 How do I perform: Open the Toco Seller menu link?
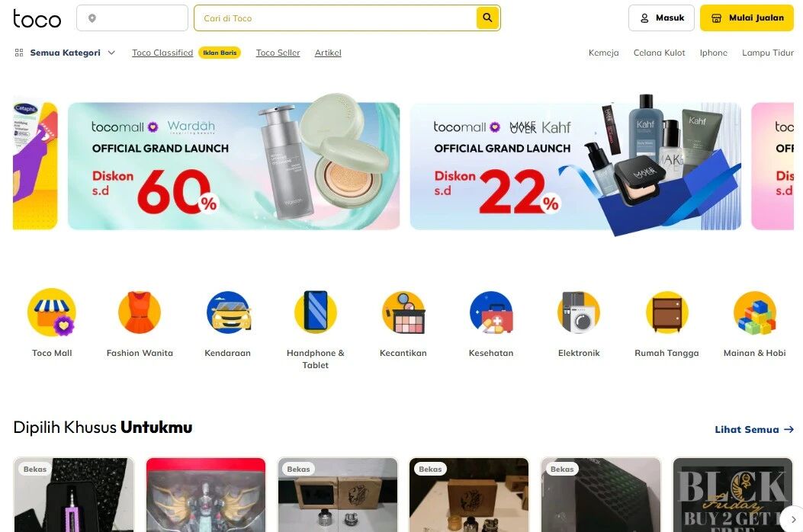[x=278, y=53]
